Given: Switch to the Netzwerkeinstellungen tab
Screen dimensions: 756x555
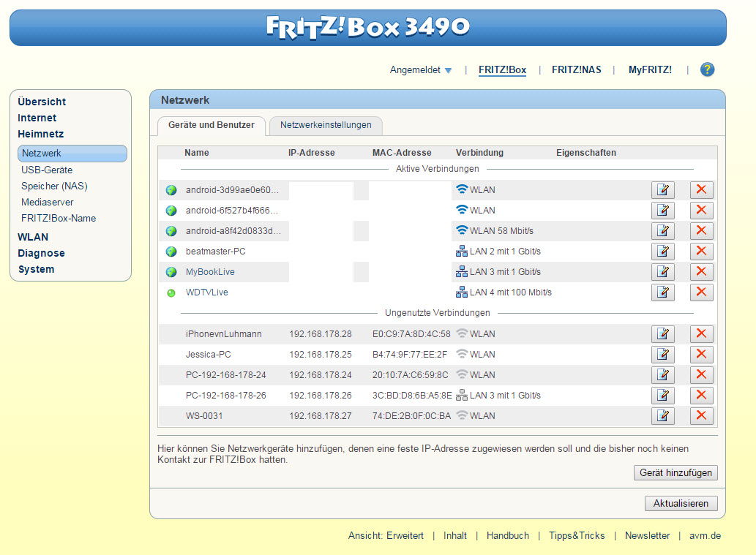Looking at the screenshot, I should click(x=326, y=125).
